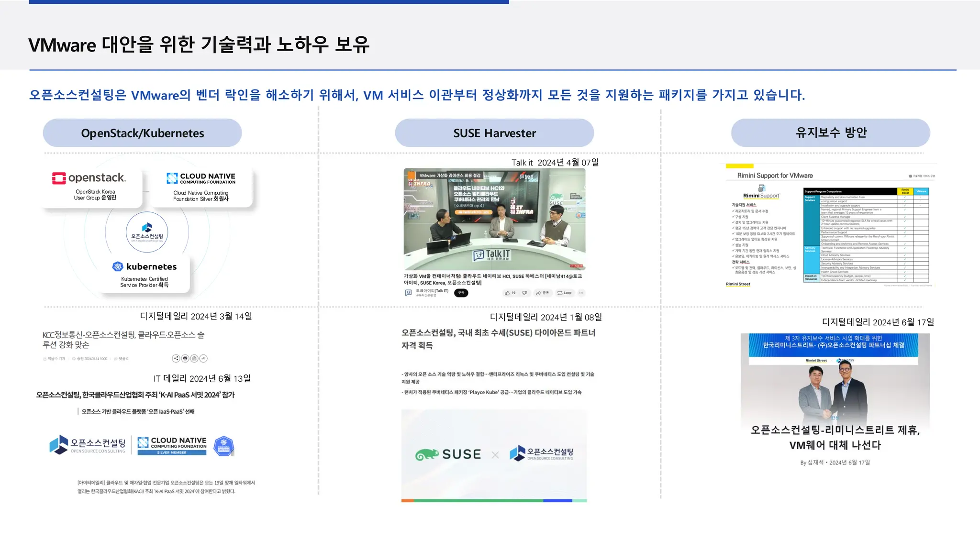Click the Talk IT logo on video desk

coord(492,255)
